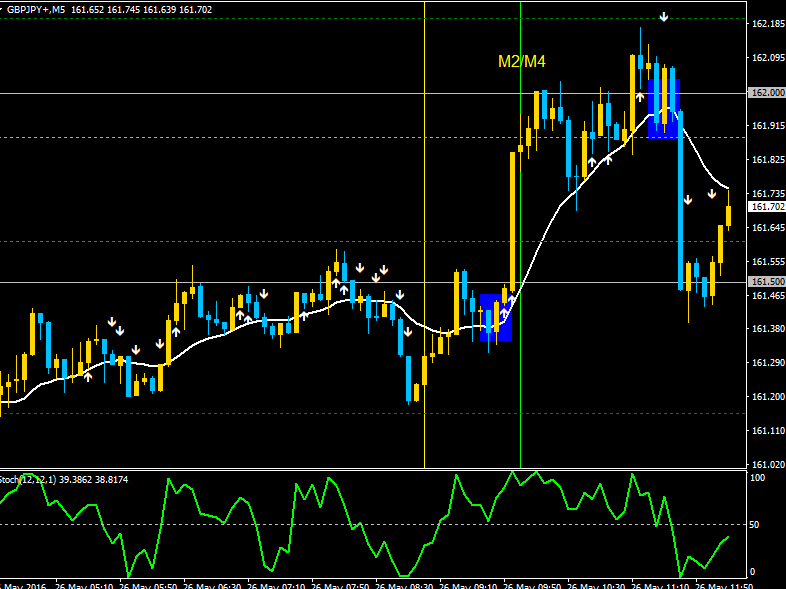Viewport: 786px width, 589px height.
Task: Click the 161.110 price axis label
Action: pyautogui.click(x=768, y=431)
